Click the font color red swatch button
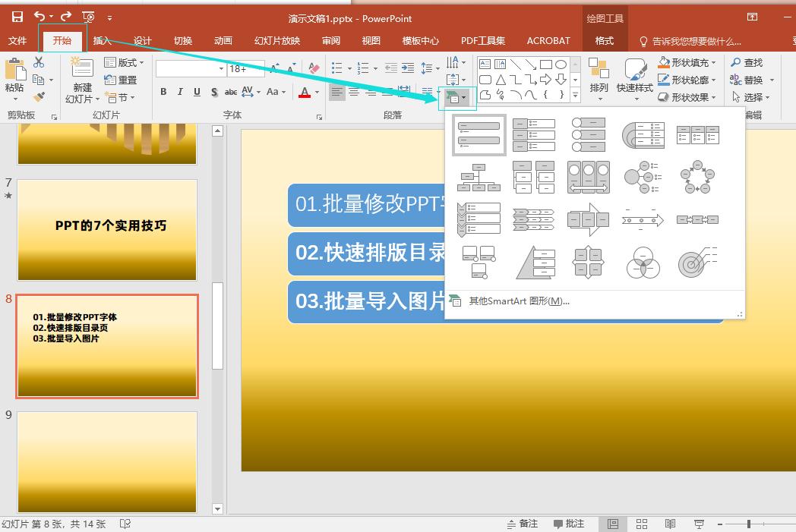796x532 pixels. click(305, 92)
